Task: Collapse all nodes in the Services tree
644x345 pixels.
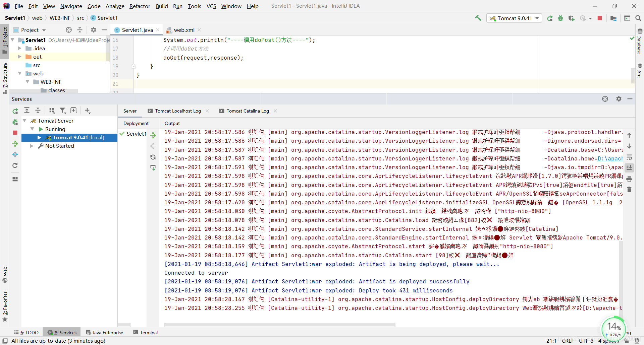Action: coord(38,111)
